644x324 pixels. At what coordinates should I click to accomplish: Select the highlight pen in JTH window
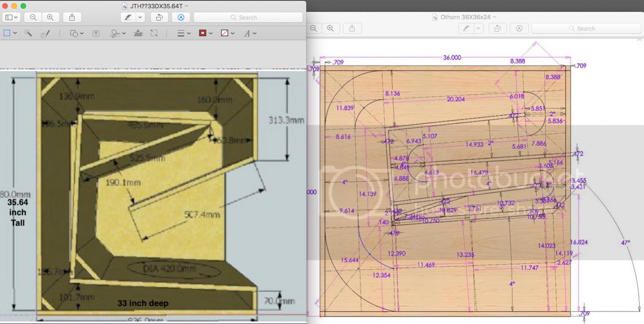(128, 17)
